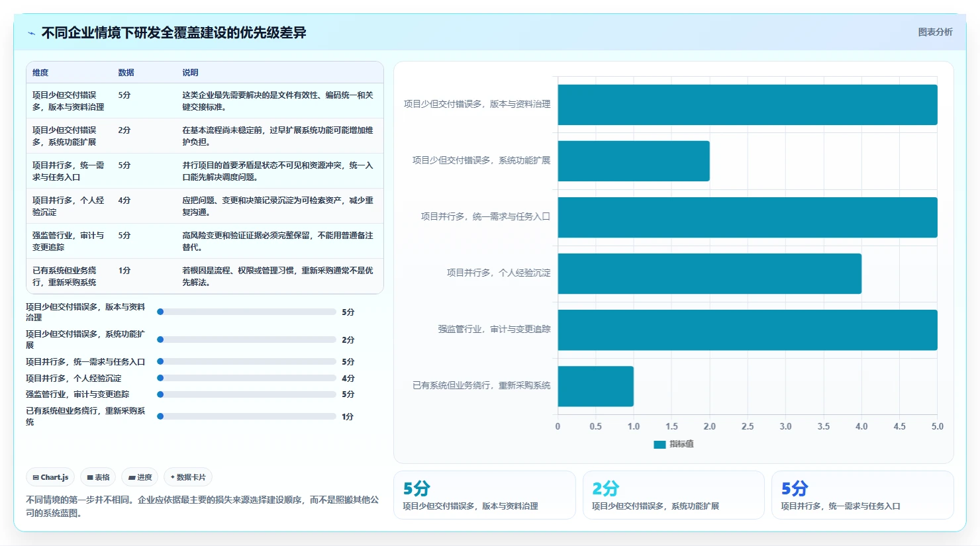The image size is (980, 546).
Task: Click the 指标值 legend label
Action: (x=681, y=444)
